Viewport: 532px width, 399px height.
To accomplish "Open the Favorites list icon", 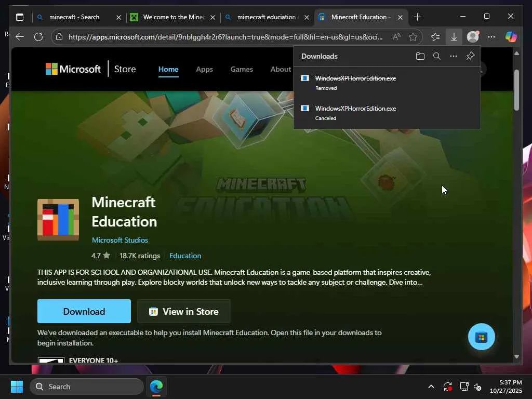I will click(x=435, y=37).
